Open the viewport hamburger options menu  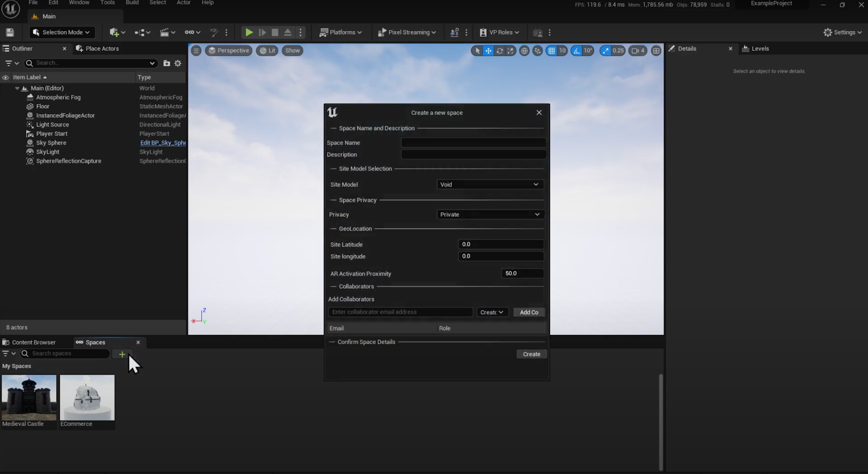(x=196, y=50)
